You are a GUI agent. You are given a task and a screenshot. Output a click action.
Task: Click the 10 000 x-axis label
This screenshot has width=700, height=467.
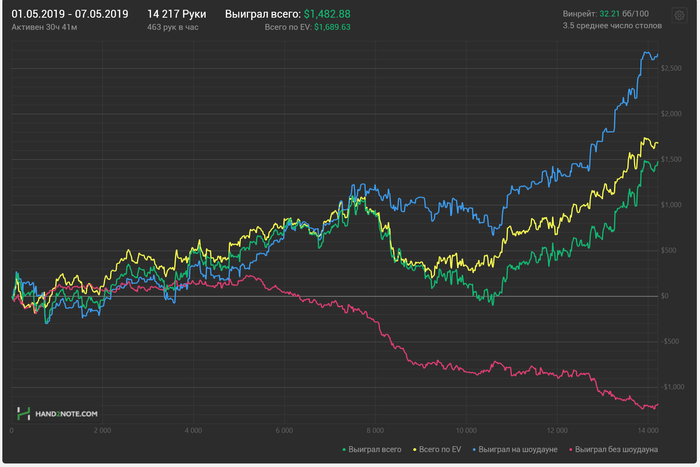(466, 431)
